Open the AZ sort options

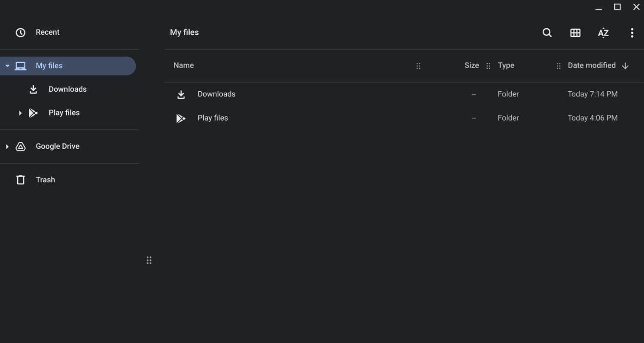603,33
